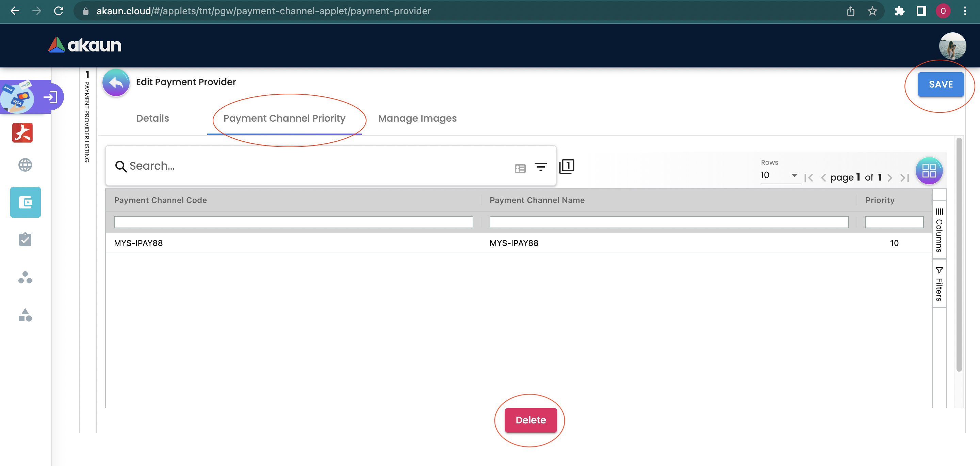Expand the Filters side panel
The width and height of the screenshot is (980, 466).
tap(939, 284)
